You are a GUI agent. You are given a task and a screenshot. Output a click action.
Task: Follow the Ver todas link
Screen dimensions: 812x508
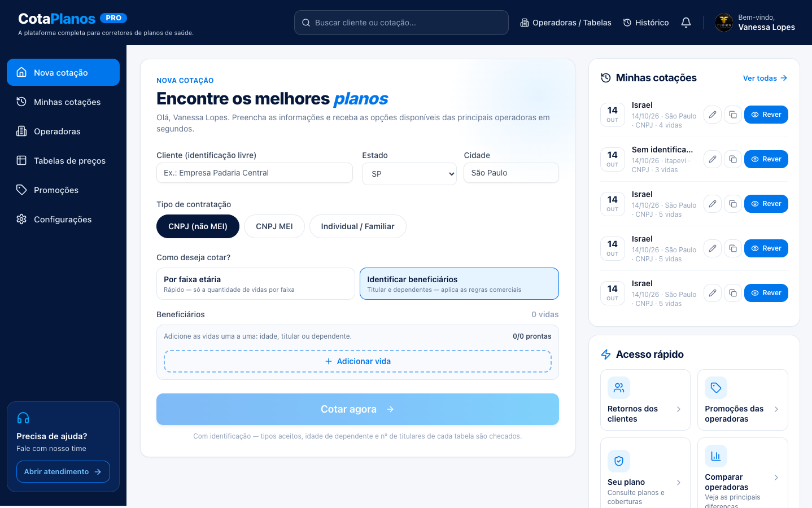tap(765, 78)
